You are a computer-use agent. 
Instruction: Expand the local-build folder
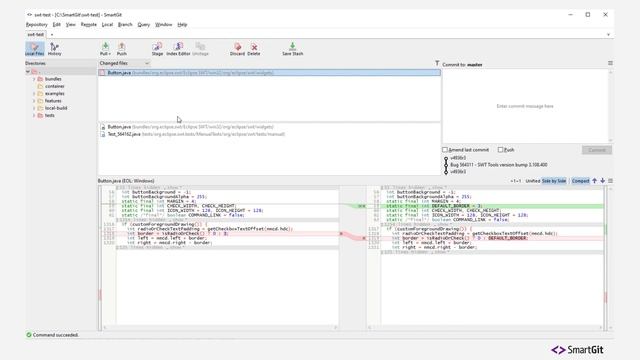coord(34,108)
